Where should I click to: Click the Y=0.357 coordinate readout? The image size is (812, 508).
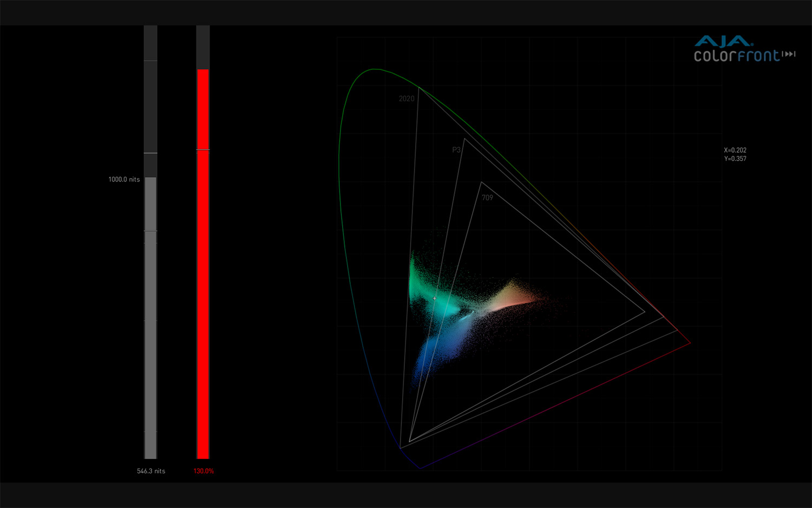(735, 159)
